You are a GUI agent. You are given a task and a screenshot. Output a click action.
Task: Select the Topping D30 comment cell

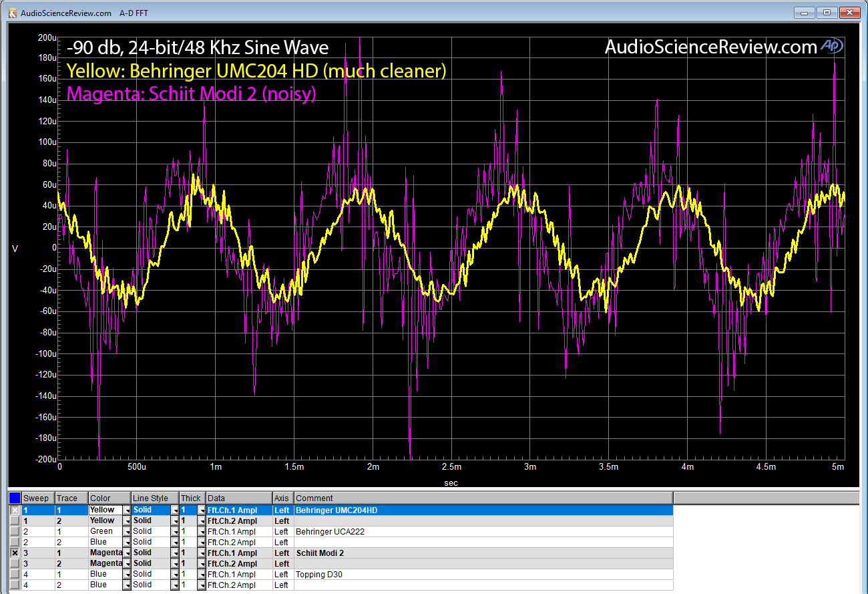click(483, 574)
